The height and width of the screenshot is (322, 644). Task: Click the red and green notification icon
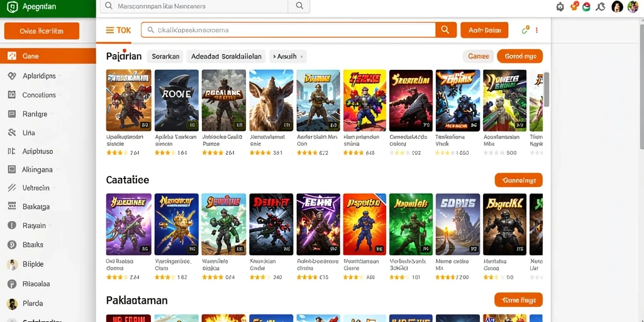click(586, 6)
